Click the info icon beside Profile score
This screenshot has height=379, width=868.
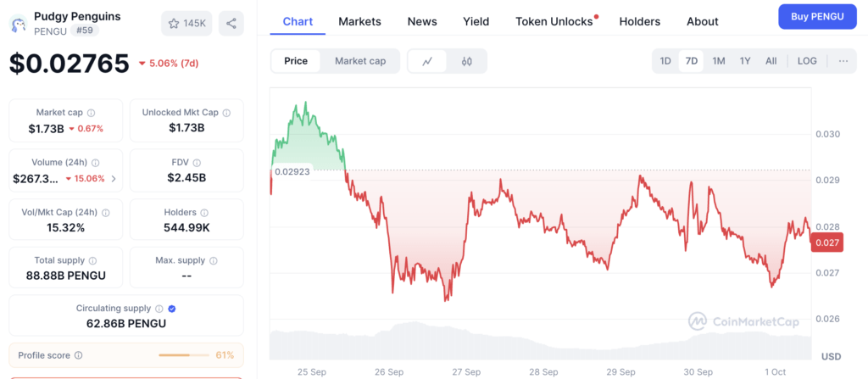79,355
